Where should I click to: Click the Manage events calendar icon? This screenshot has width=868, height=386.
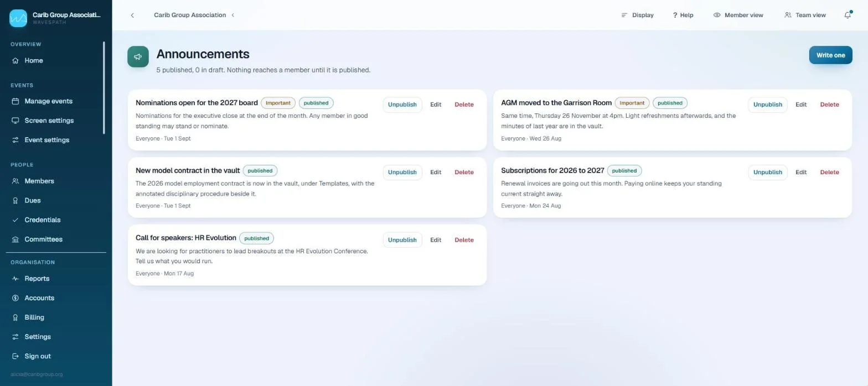[x=15, y=101]
